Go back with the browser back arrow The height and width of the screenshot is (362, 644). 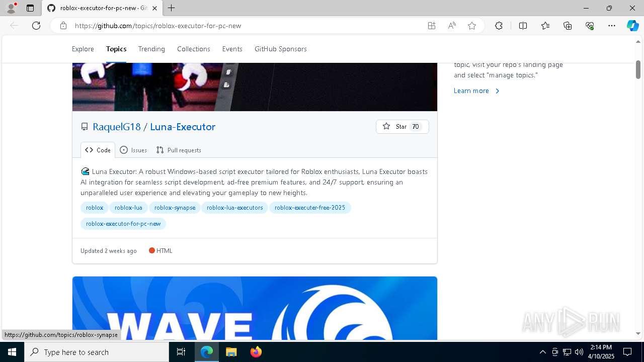14,26
